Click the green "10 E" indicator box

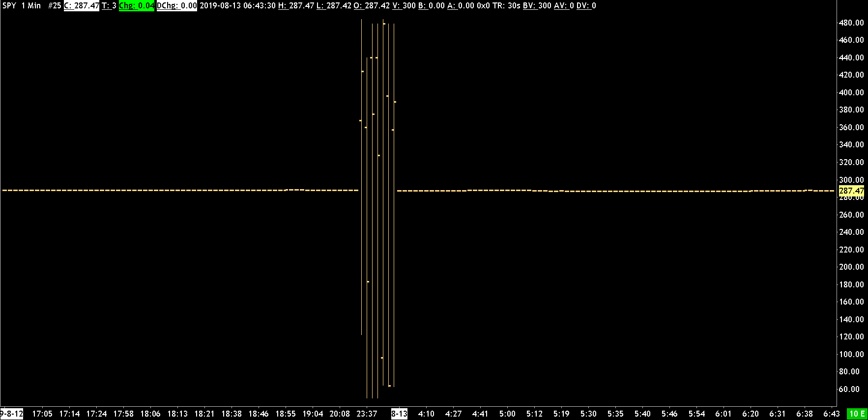click(x=857, y=414)
